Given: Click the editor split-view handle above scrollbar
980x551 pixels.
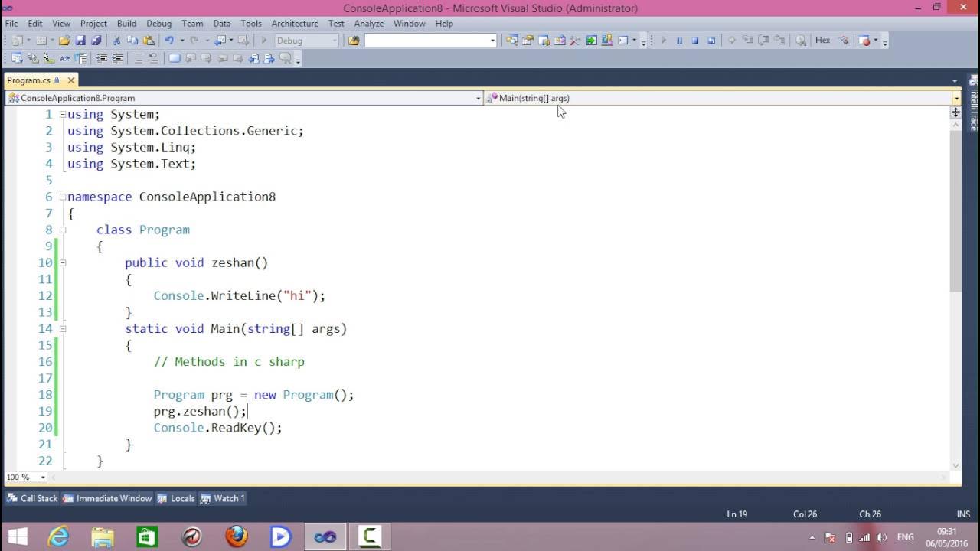Looking at the screenshot, I should 955,112.
